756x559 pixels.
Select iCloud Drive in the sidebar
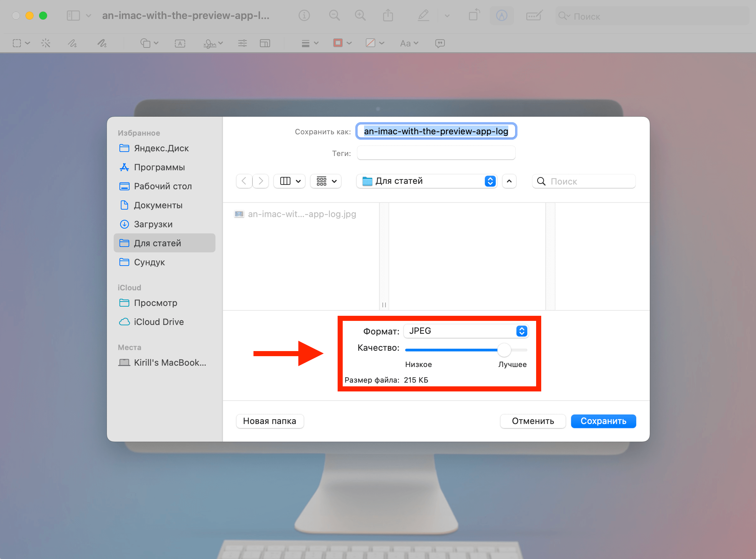(158, 322)
